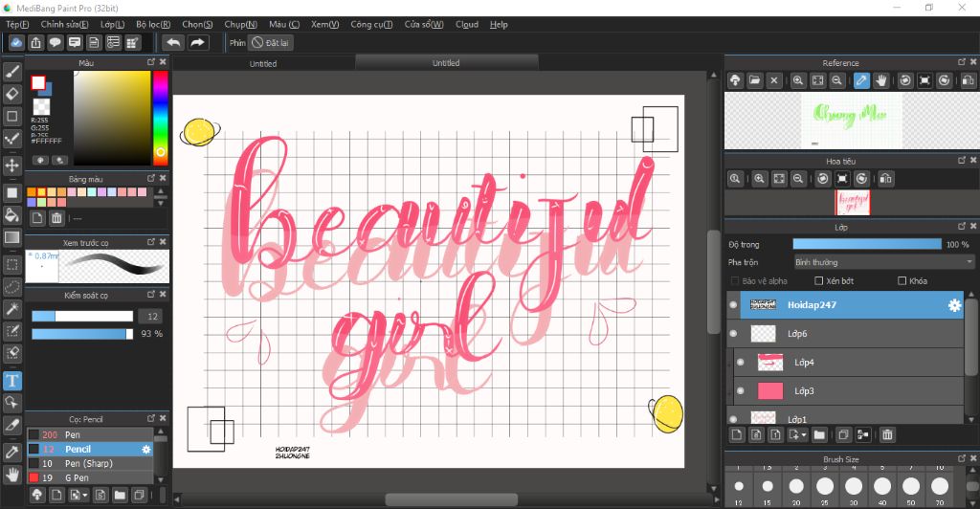Toggle visibility of layer Lớp4
The height and width of the screenshot is (509, 980).
741,363
